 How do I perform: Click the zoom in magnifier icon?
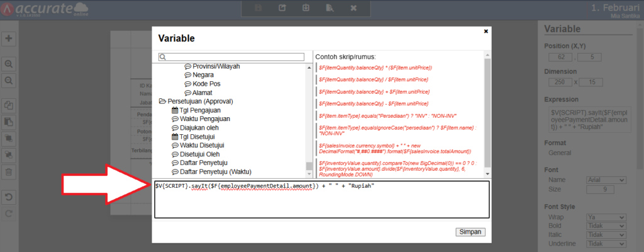pos(9,64)
